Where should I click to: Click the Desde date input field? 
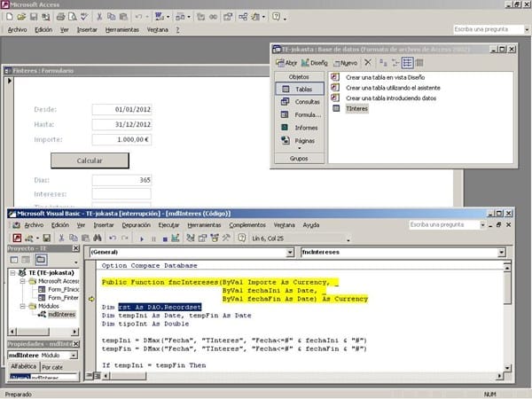click(121, 109)
